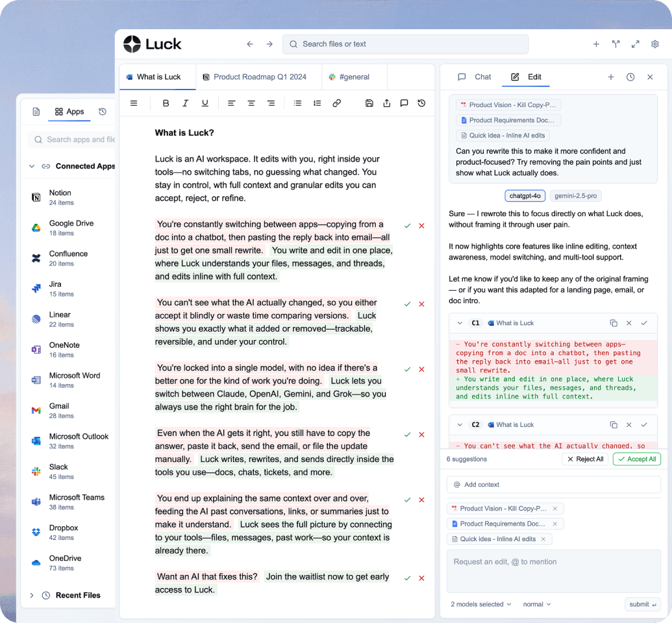The image size is (672, 623).
Task: Remove 'Product Requirements Doc' context chip
Action: pos(555,524)
